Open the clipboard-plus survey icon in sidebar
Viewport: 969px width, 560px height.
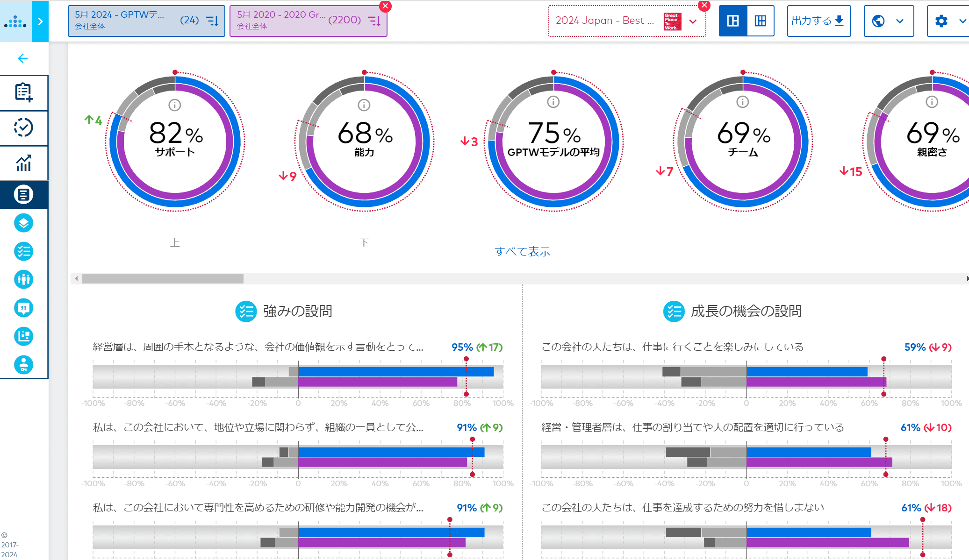(x=23, y=92)
